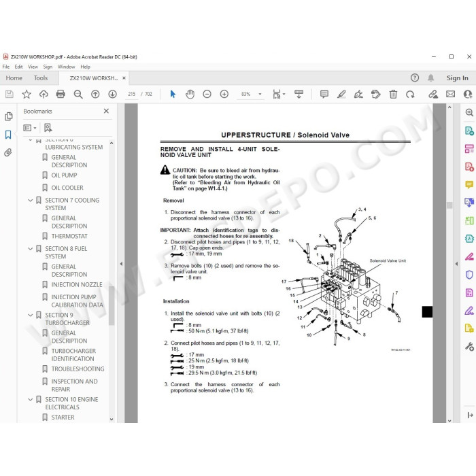Open the zoom percentage dropdown arrow

click(260, 94)
